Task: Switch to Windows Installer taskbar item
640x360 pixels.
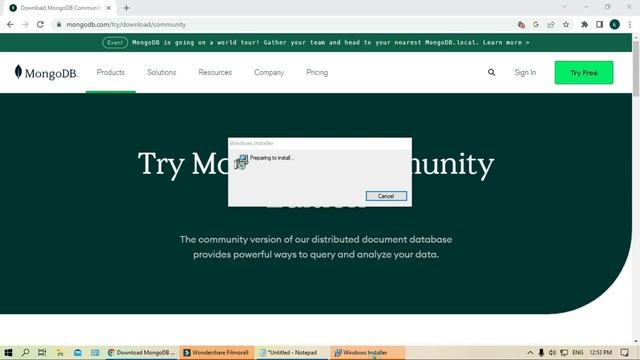Action: [367, 352]
